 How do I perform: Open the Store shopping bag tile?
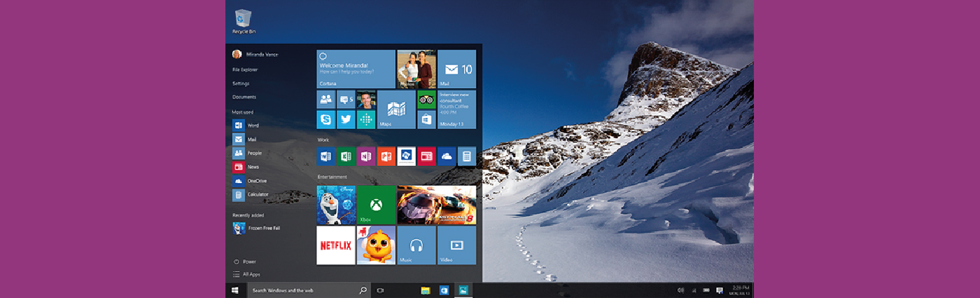(426, 119)
